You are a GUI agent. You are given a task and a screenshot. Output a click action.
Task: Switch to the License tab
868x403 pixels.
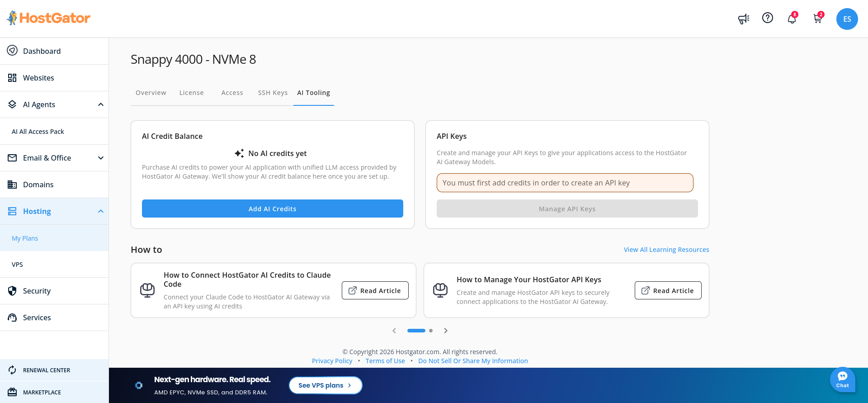192,93
